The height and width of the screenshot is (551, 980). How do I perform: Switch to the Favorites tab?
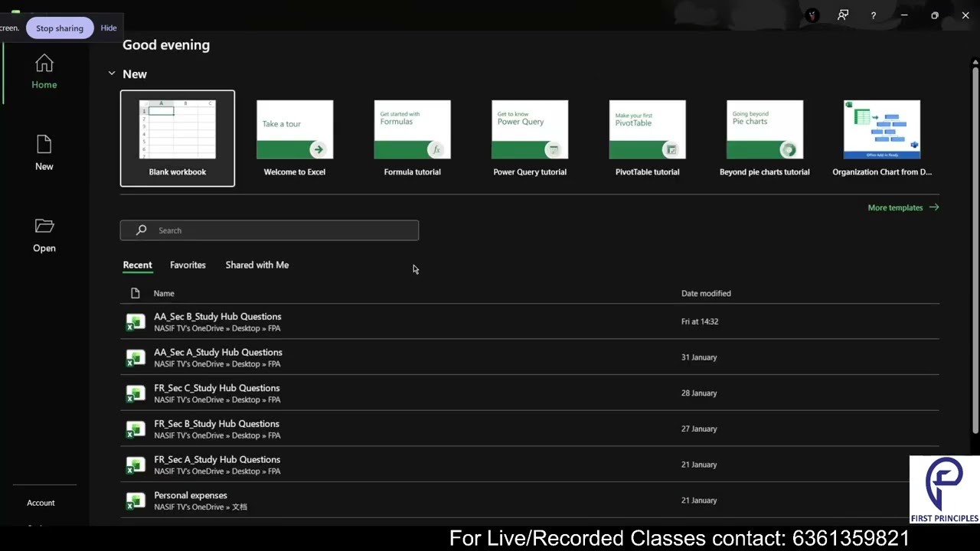tap(188, 265)
